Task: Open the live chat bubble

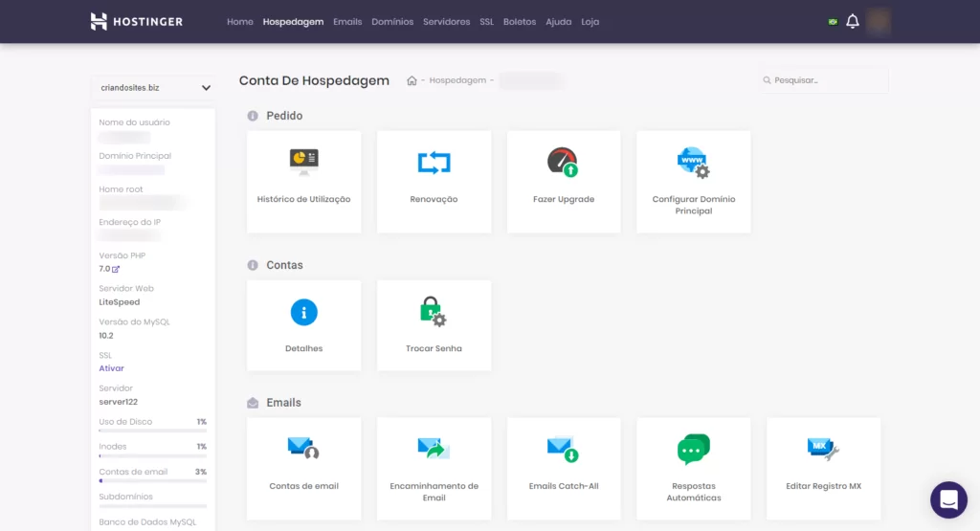Action: (948, 499)
